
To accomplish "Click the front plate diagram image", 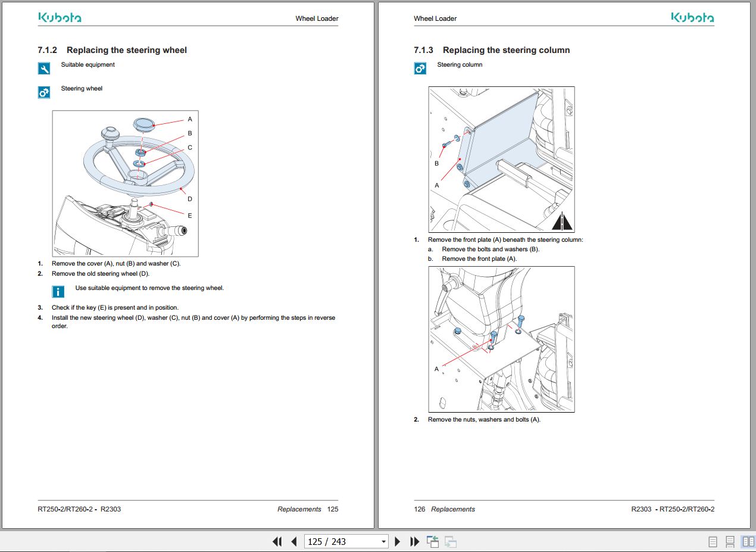I will [501, 159].
